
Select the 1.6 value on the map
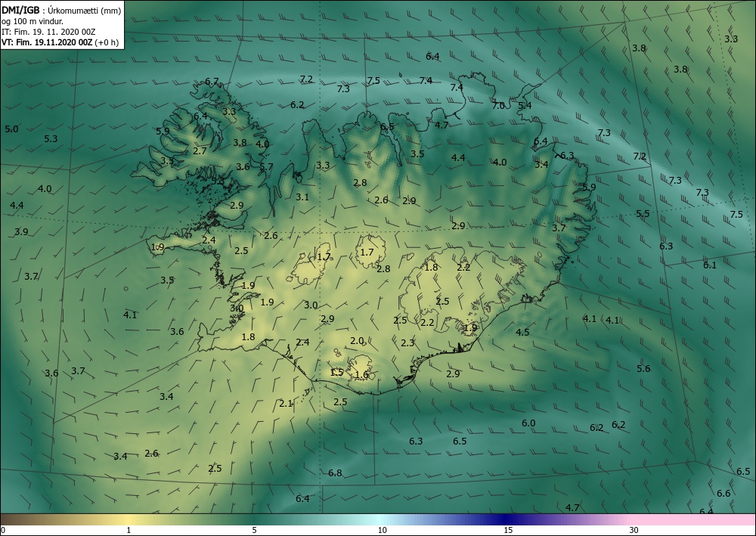point(361,374)
